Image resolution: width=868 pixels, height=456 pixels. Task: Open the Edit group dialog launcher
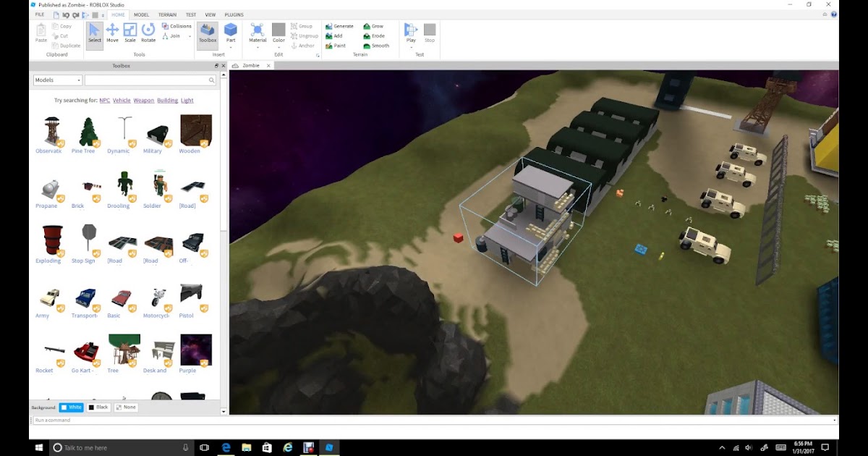point(317,55)
